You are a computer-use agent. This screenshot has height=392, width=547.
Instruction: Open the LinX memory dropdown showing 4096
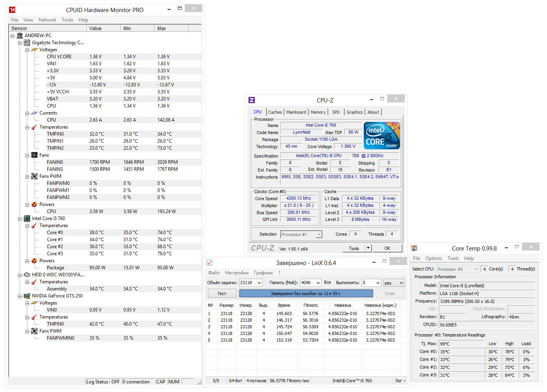318,283
